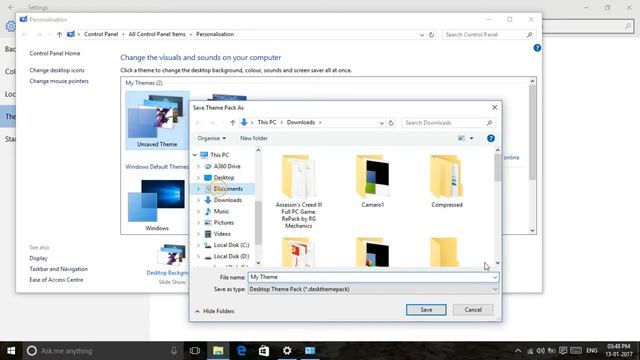Click Cortana microphone icon on taskbar
Viewport: 640px width, 360px height.
(x=174, y=351)
